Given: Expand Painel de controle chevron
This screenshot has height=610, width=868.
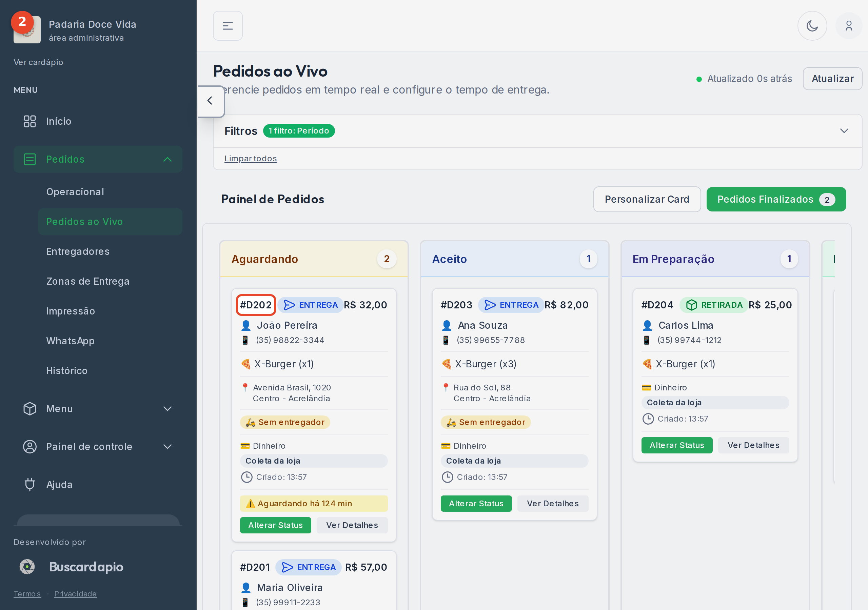Looking at the screenshot, I should (x=167, y=446).
